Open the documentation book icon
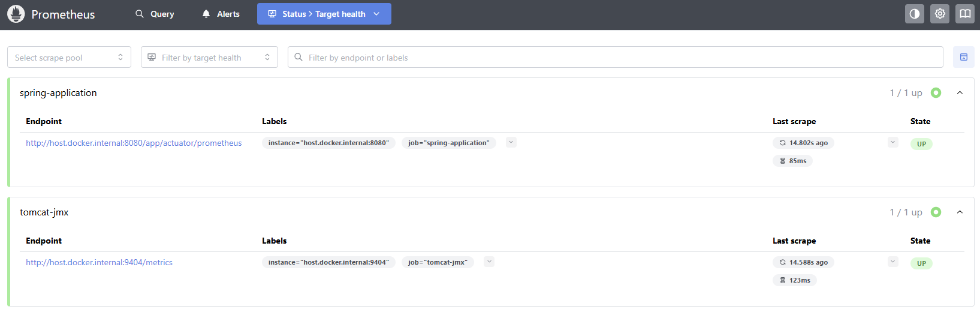Viewport: 980px width, 312px height. (965, 14)
